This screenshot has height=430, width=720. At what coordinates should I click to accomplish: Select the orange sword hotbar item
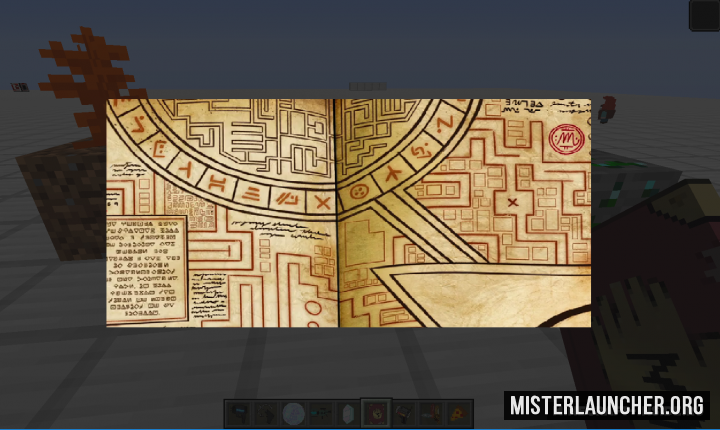coord(431,413)
